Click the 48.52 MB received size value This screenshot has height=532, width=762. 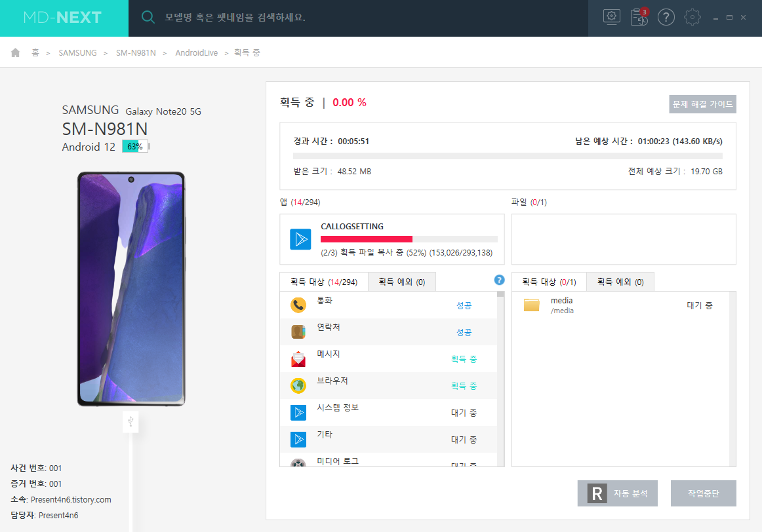(x=354, y=172)
